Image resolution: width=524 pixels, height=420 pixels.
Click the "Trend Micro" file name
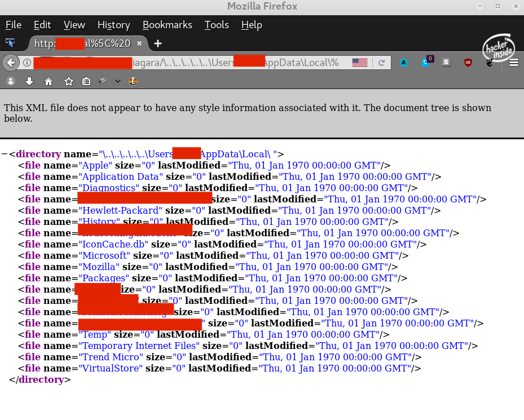pyautogui.click(x=111, y=357)
